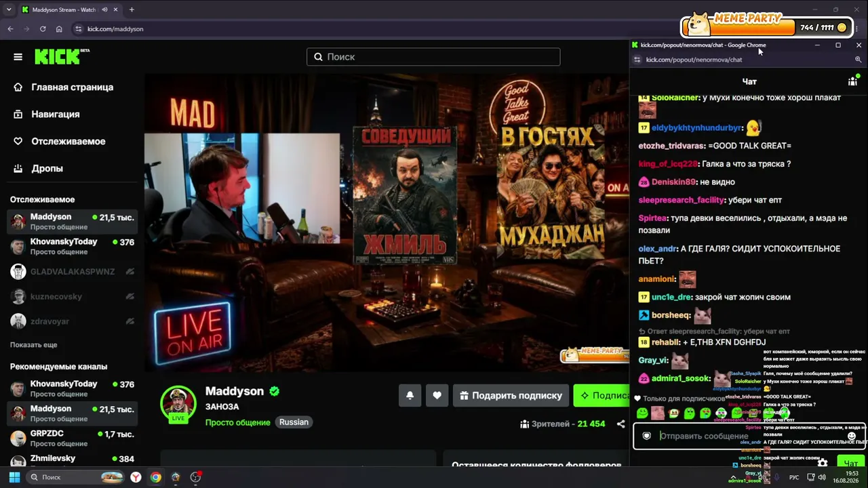Click Показать еще under followed channels
The height and width of the screenshot is (488, 868).
[33, 345]
